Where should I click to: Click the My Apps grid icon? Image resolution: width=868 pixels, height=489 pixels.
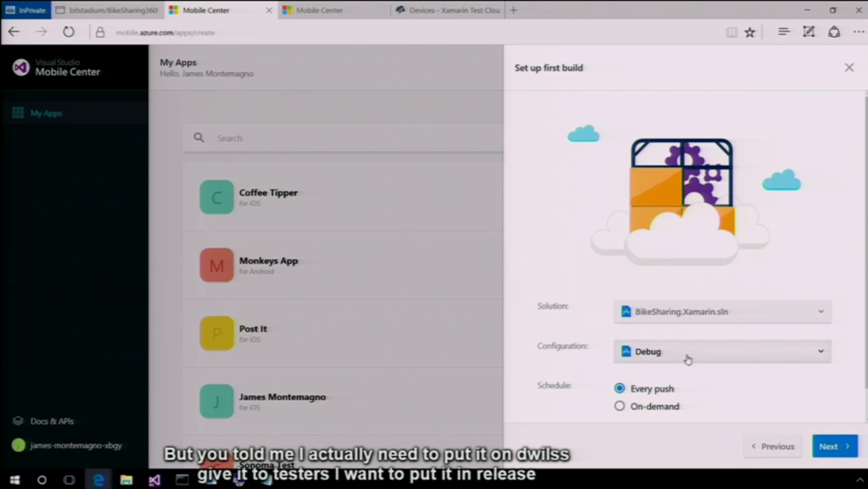(18, 113)
